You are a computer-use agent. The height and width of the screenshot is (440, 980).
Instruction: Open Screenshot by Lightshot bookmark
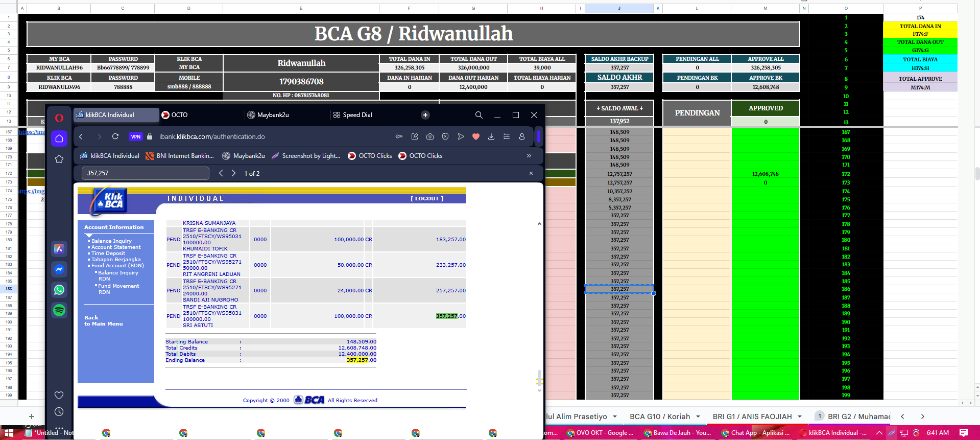coord(306,156)
